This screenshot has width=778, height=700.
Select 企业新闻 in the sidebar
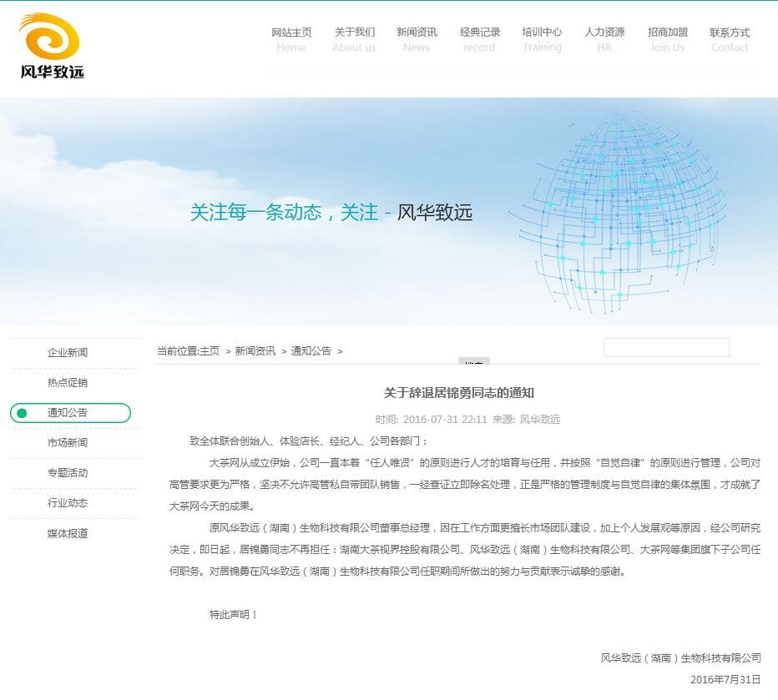[x=68, y=353]
